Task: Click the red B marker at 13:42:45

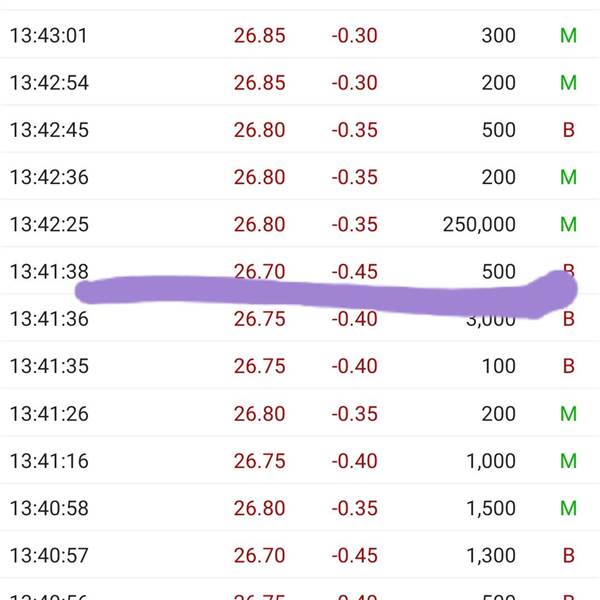Action: click(569, 130)
